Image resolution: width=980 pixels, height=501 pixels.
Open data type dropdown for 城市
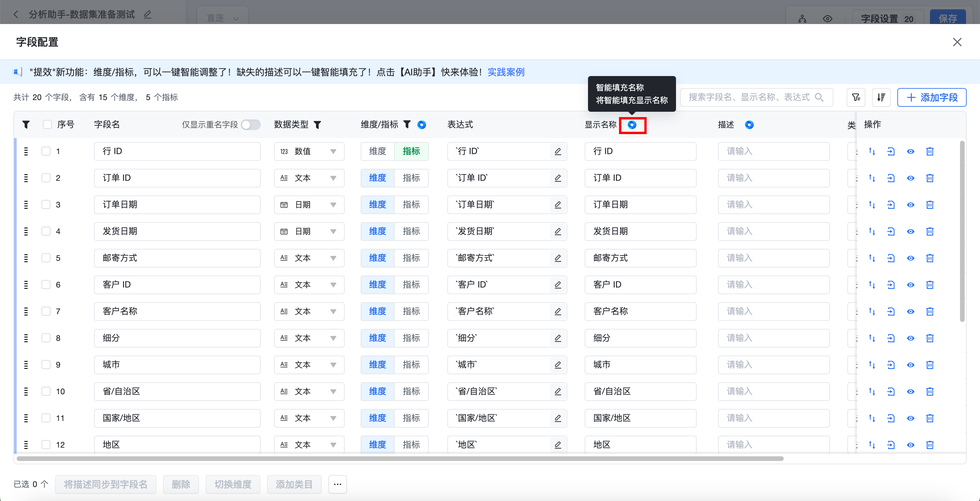[309, 365]
